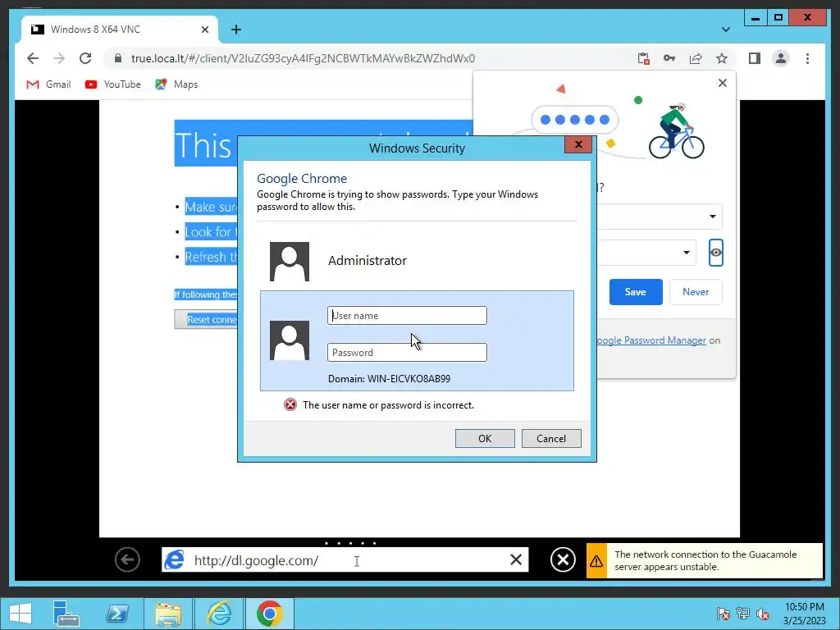Screen dimensions: 840x630
Task: Go back using Chrome's back arrow
Action: (x=33, y=58)
